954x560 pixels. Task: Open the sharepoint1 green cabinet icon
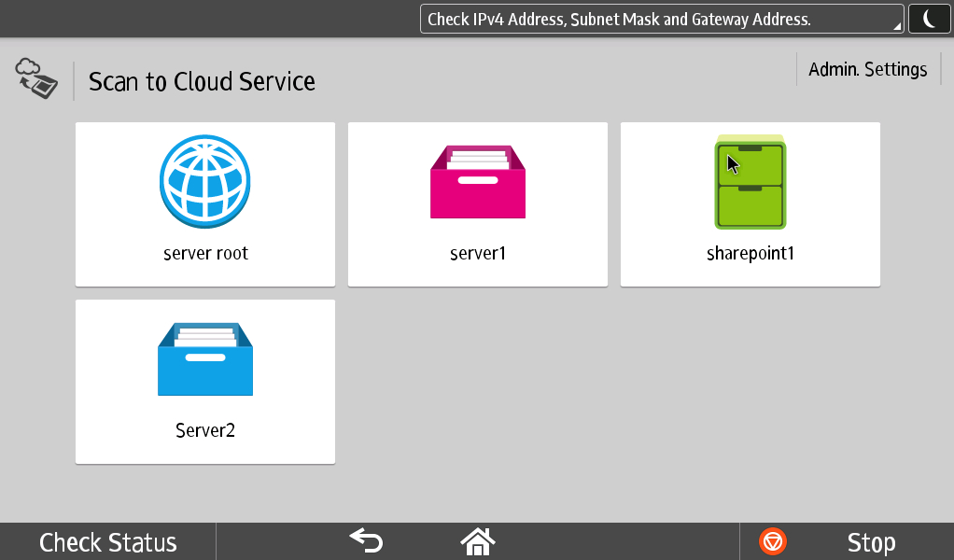(x=750, y=182)
